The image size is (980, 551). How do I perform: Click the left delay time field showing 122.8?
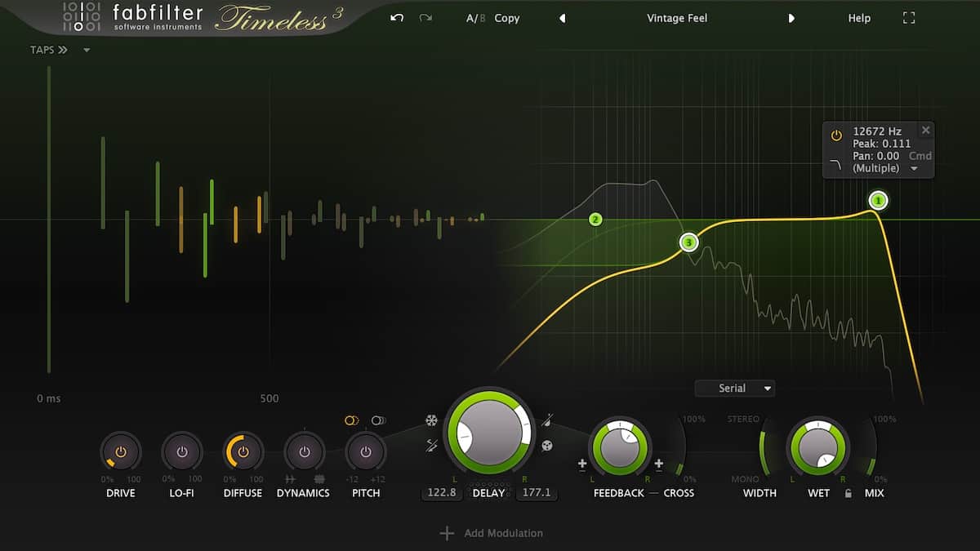pos(441,492)
